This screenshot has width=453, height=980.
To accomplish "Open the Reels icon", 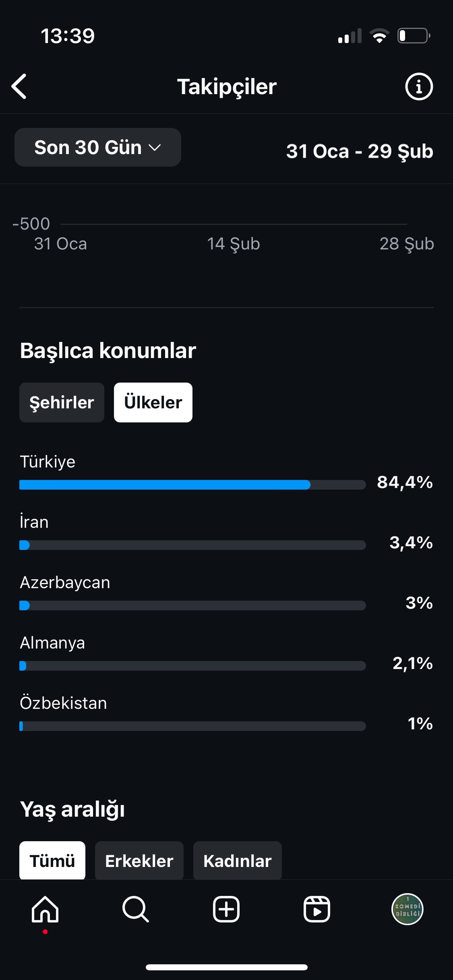I will 317,909.
